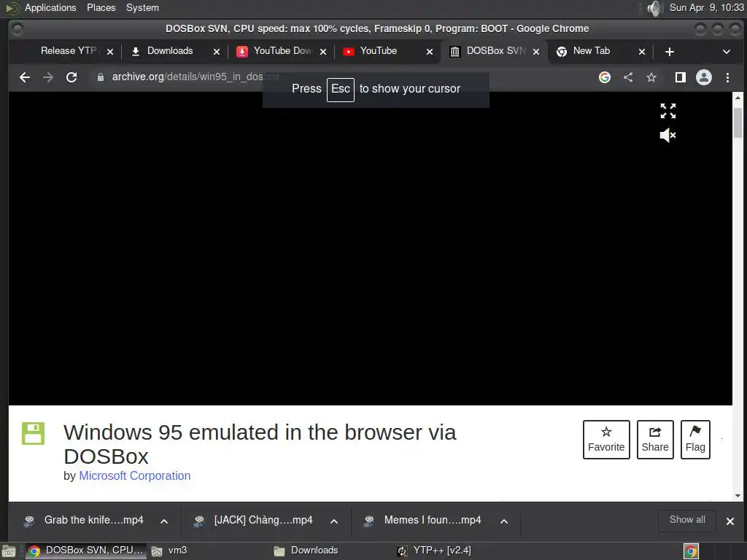Close the downloads bar
The height and width of the screenshot is (560, 747).
tap(729, 521)
